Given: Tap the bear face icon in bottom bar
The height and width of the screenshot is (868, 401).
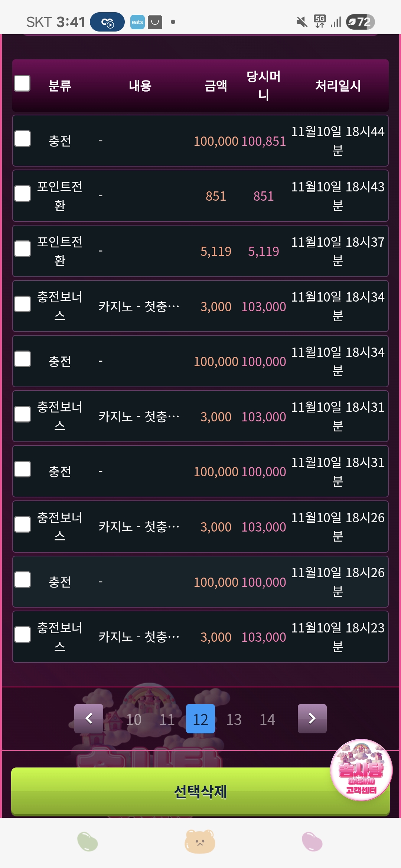Looking at the screenshot, I should (x=200, y=841).
